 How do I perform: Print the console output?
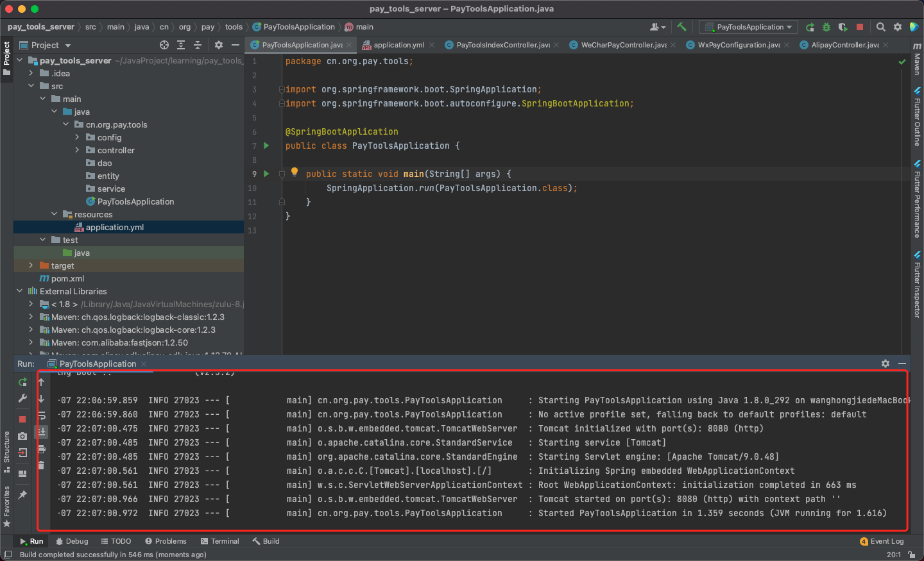tap(41, 448)
